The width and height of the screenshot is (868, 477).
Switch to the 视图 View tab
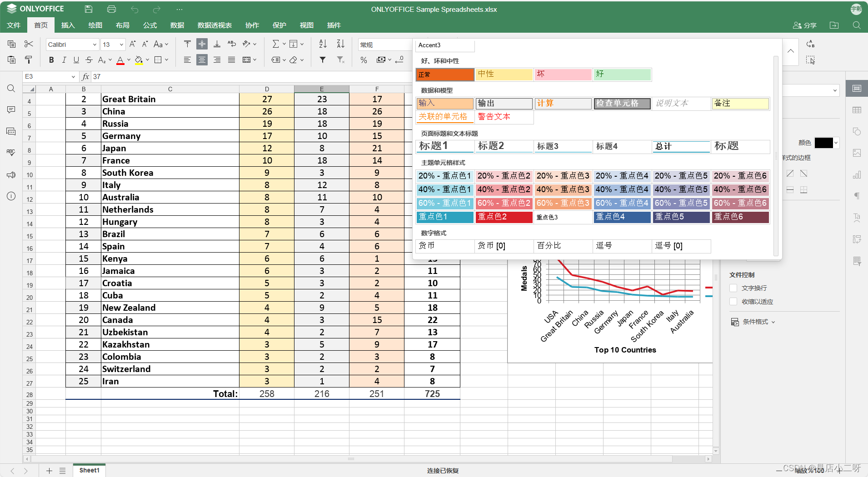pyautogui.click(x=306, y=25)
